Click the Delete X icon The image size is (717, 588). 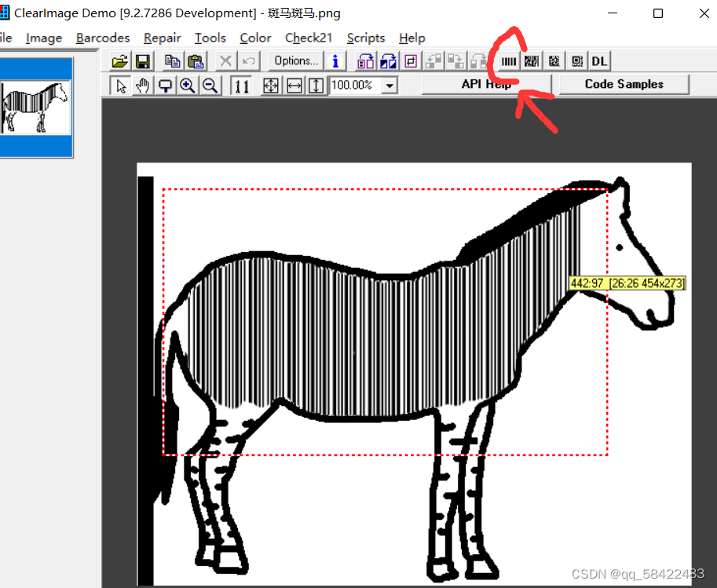pyautogui.click(x=225, y=60)
